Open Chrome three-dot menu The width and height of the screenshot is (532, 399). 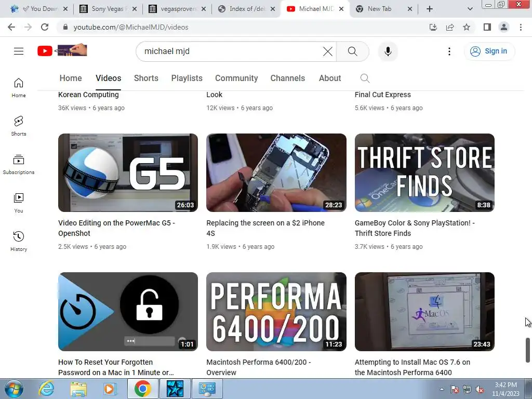pyautogui.click(x=521, y=27)
